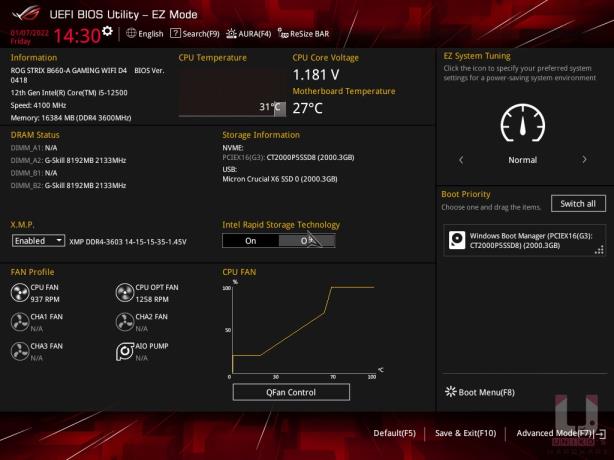The image size is (614, 460).
Task: Click Speed: 4100 MHz text
Action: click(x=38, y=105)
